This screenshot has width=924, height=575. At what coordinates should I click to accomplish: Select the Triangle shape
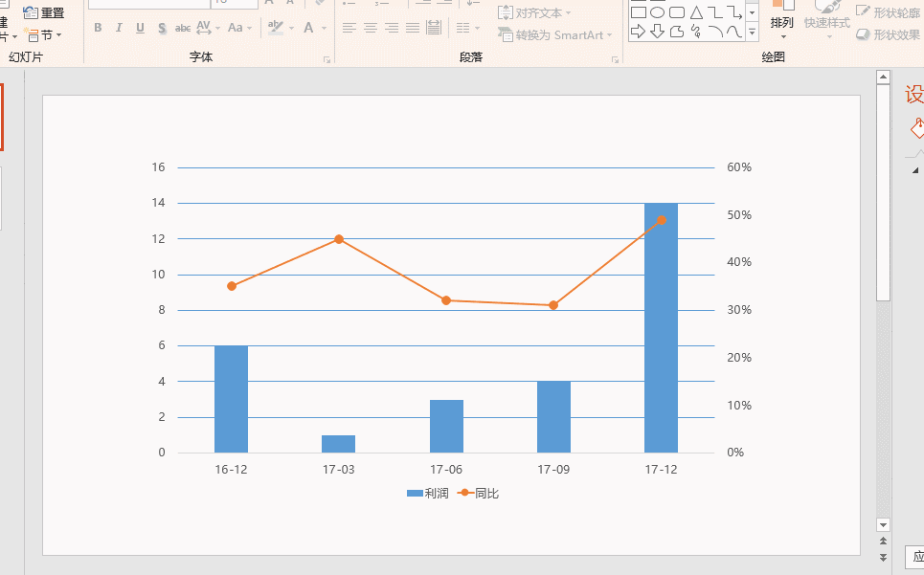coord(696,12)
